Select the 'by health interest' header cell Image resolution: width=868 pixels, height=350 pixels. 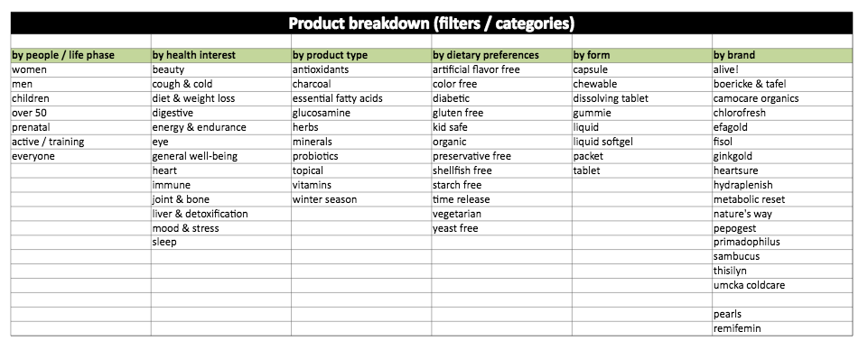click(x=221, y=55)
